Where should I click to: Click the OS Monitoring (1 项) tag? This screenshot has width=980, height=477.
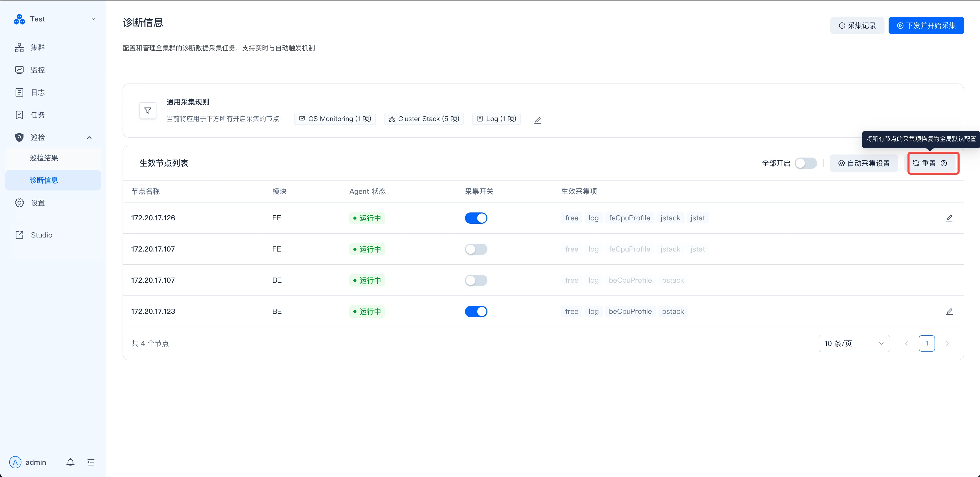pyautogui.click(x=335, y=119)
